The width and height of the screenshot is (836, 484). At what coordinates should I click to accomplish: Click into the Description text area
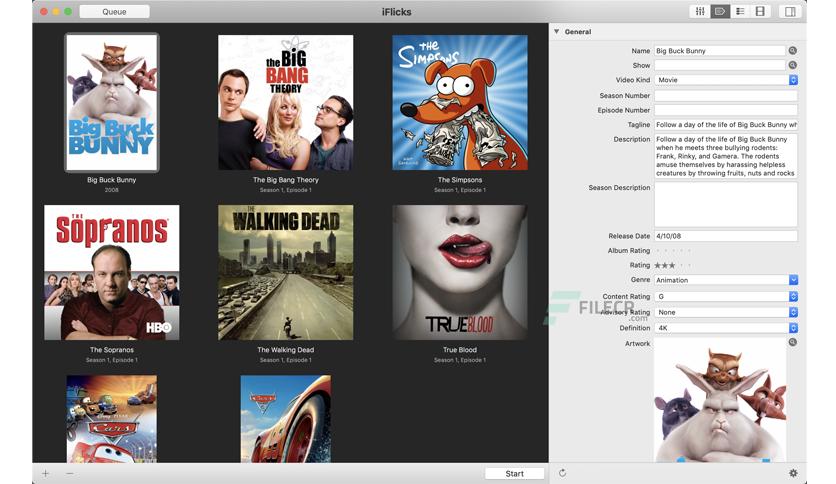point(726,156)
